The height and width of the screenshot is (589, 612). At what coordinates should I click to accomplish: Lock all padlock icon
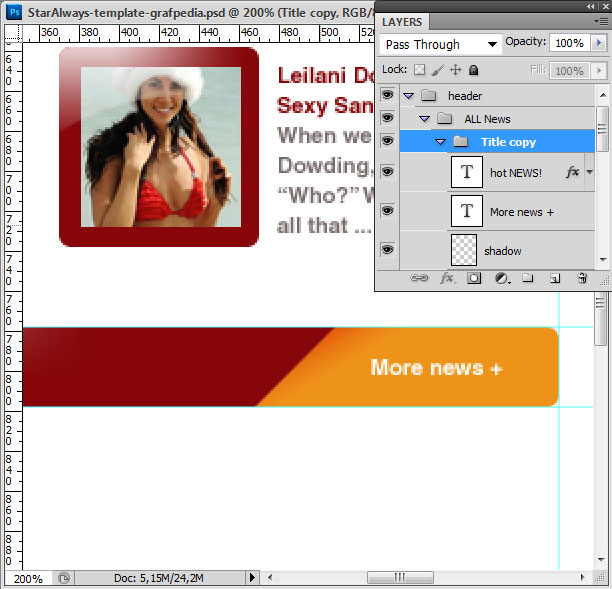point(473,70)
